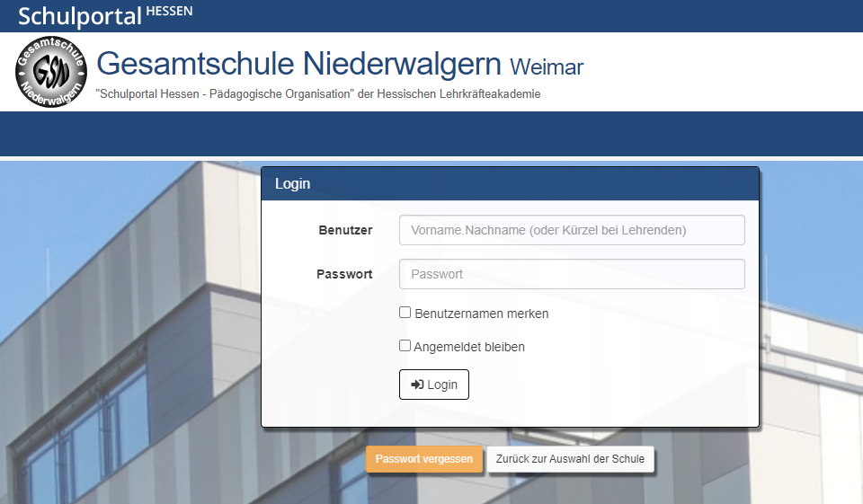The height and width of the screenshot is (504, 863).
Task: Submit with the Login button
Action: click(x=433, y=385)
